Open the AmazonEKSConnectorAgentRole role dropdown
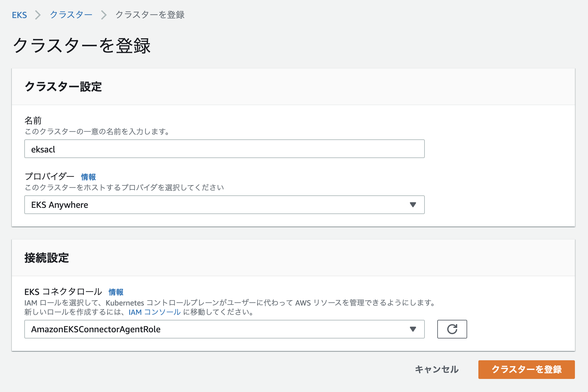The width and height of the screenshot is (588, 392). [x=224, y=329]
